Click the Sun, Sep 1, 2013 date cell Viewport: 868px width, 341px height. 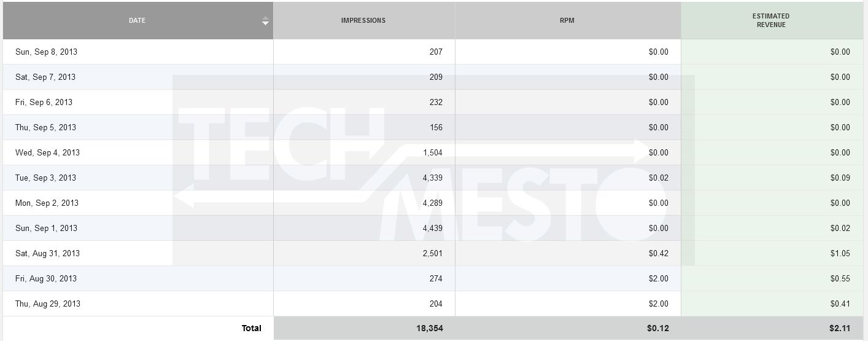tap(138, 228)
